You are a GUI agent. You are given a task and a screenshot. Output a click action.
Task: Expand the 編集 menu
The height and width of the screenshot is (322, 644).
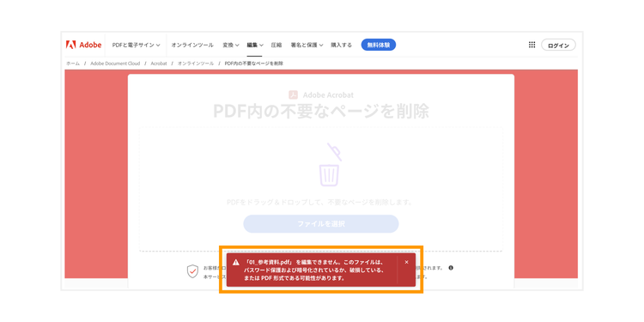pyautogui.click(x=255, y=46)
